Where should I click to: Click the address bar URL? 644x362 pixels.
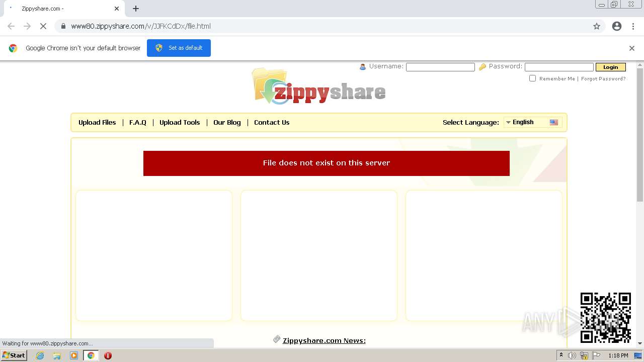[141, 26]
